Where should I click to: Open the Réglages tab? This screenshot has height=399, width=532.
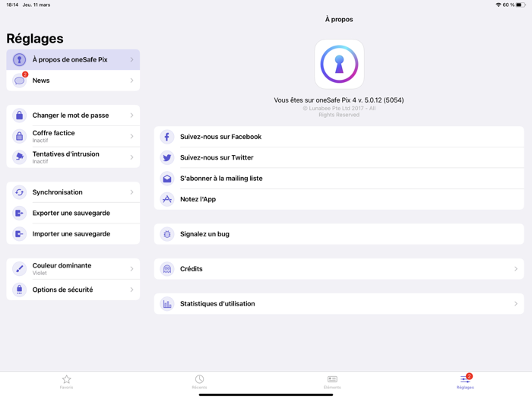point(465,382)
